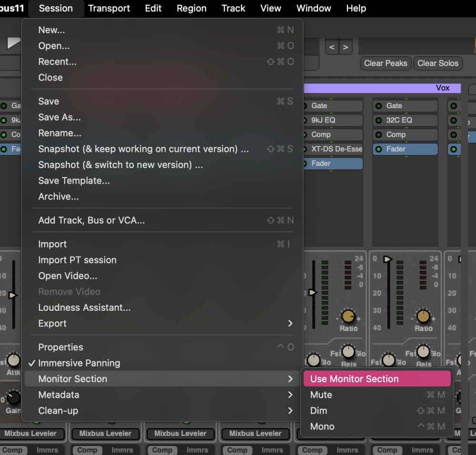The width and height of the screenshot is (476, 455).
Task: Click the Clear Peaks button
Action: click(385, 63)
